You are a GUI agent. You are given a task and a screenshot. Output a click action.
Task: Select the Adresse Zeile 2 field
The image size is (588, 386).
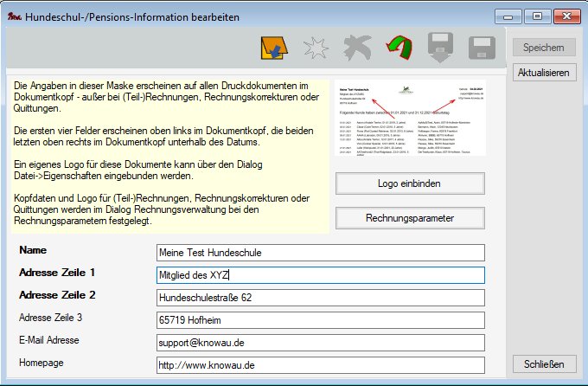320,298
